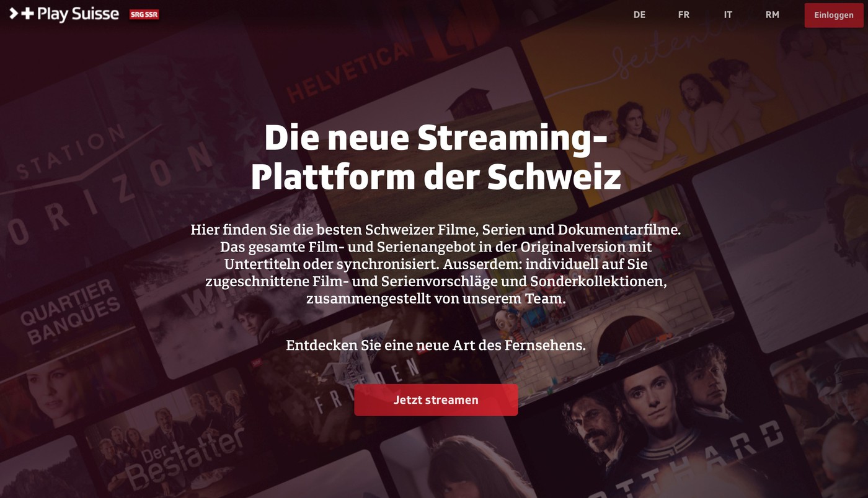Select the RM language option

click(x=772, y=15)
